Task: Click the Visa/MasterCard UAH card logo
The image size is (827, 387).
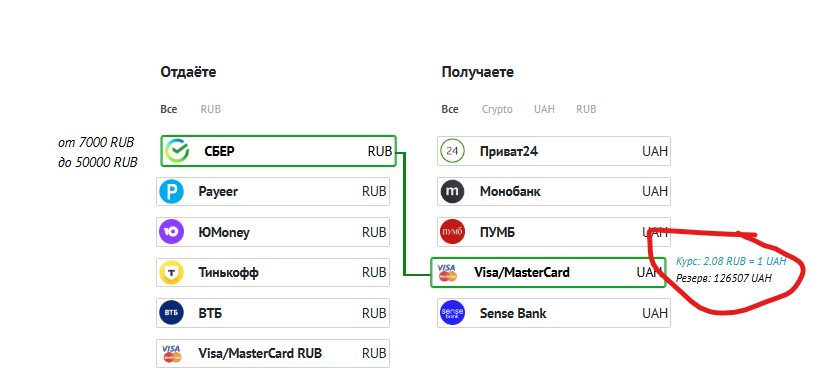Action: click(x=447, y=273)
